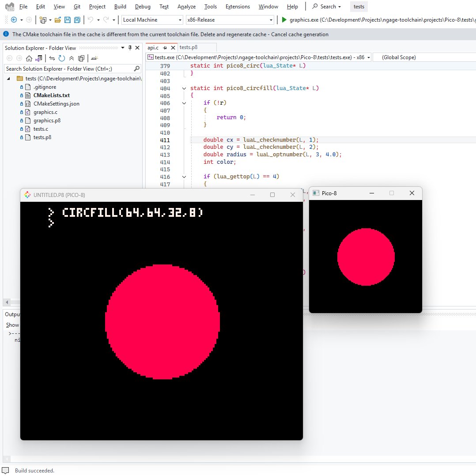Screen dimensions: 476x476
Task: Save the current file with single-disk icon
Action: tap(68, 20)
